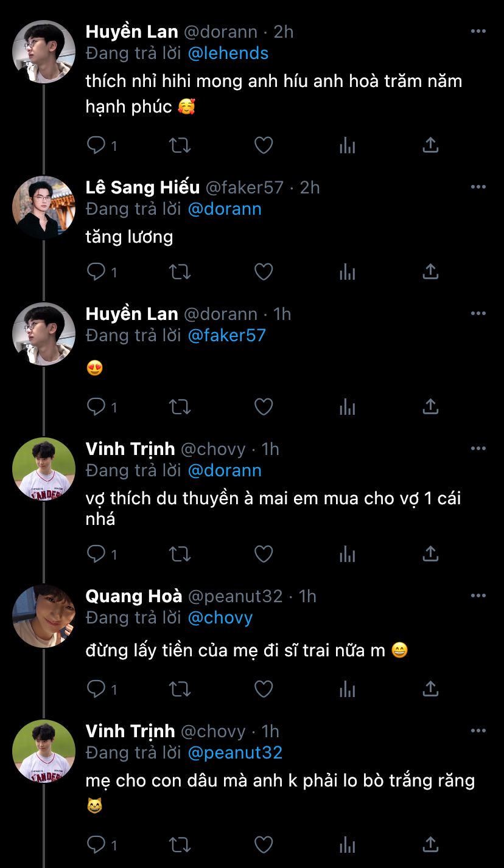Open more options on Huyền Lan's first tweet
Viewport: 504px width, 868px height.
478,32
